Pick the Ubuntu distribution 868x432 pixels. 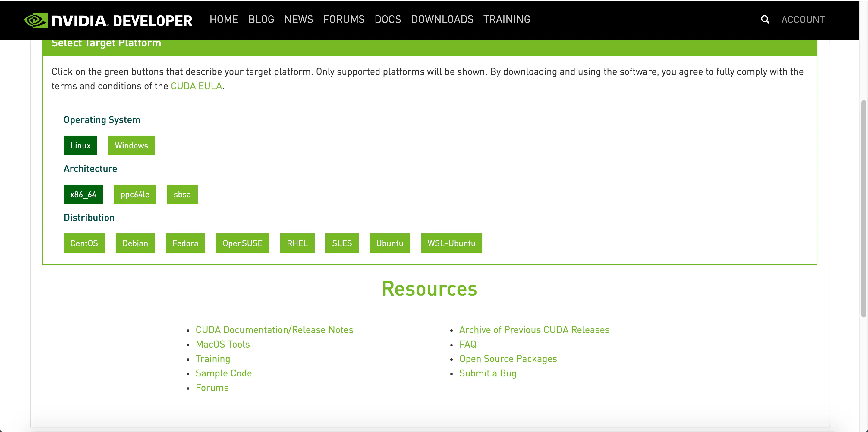point(389,243)
